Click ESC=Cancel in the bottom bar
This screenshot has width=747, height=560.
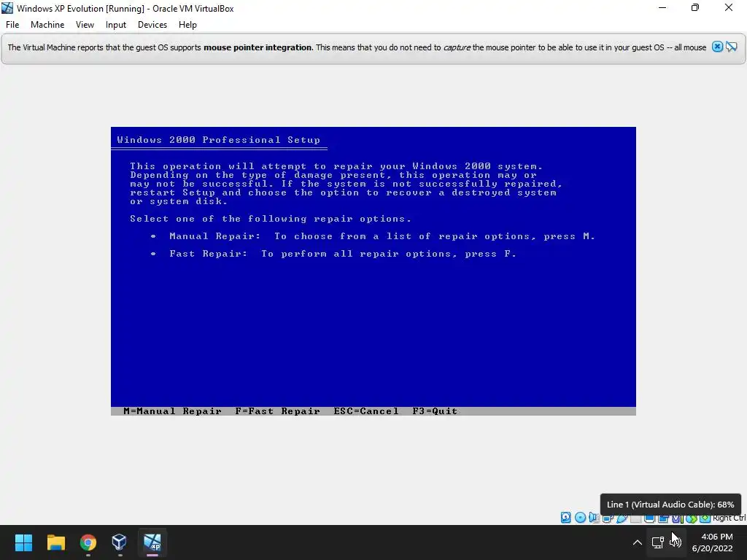coord(366,411)
